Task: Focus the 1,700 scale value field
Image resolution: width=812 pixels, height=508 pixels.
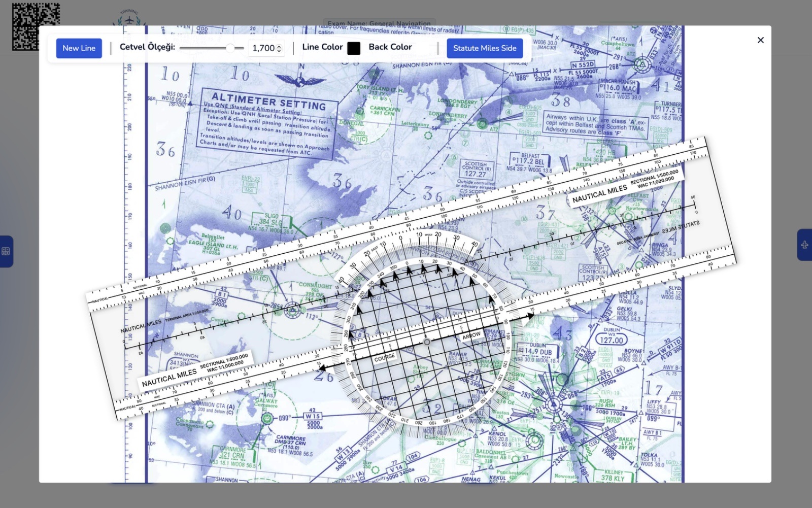Action: [262, 48]
